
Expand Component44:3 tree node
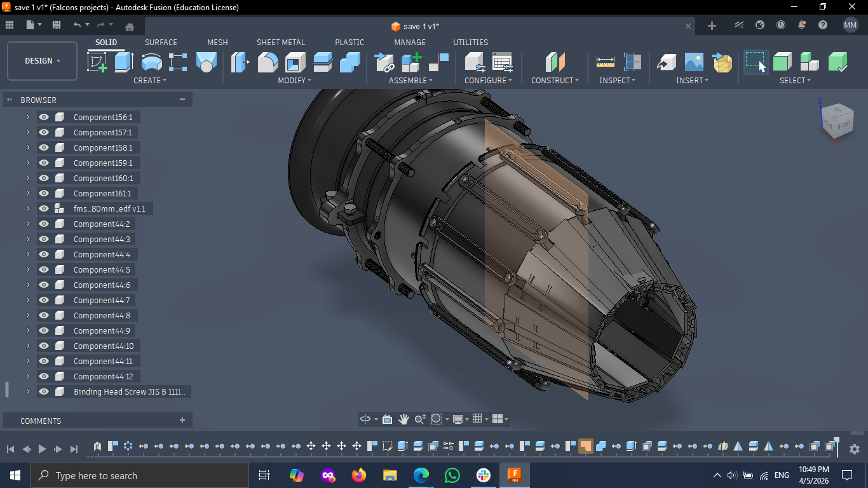tap(28, 239)
